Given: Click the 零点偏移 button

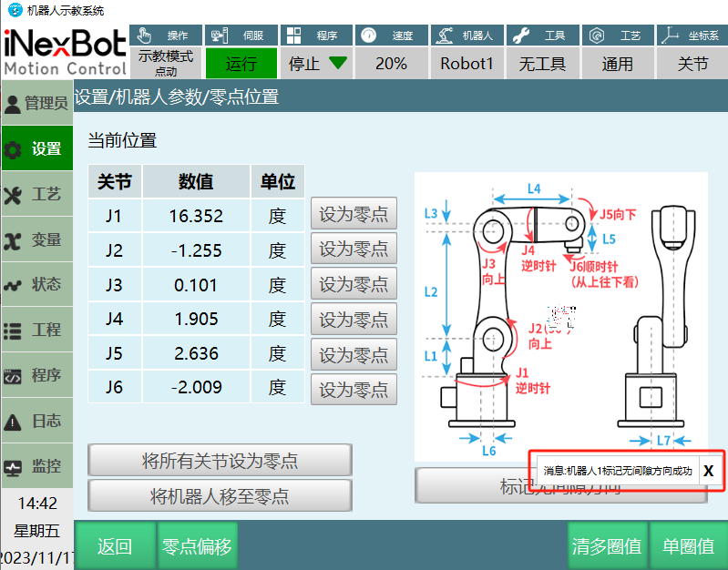Looking at the screenshot, I should pyautogui.click(x=198, y=546).
